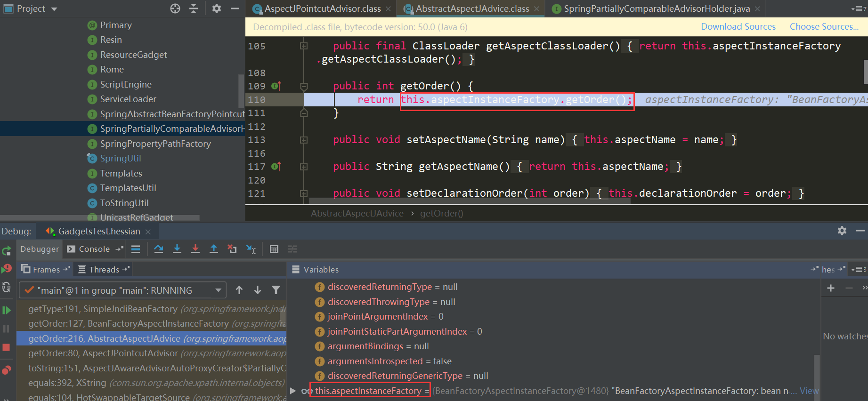Click the Drop Frame icon
The image size is (868, 401).
pos(232,249)
